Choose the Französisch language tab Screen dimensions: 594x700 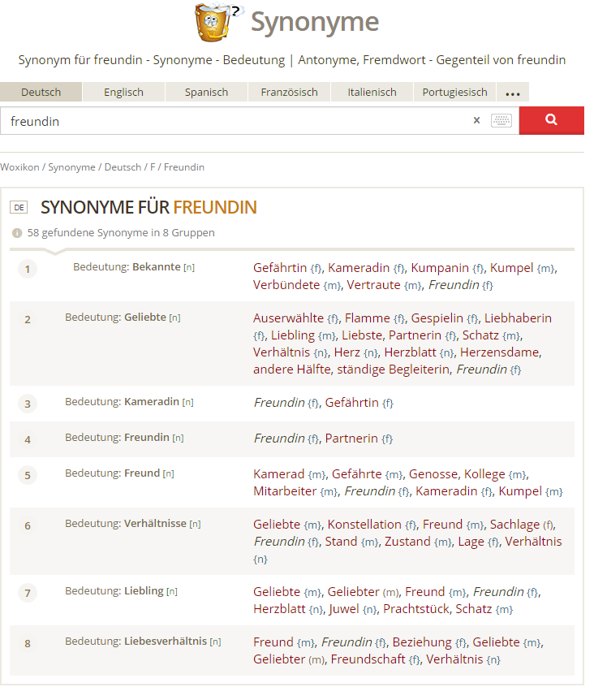[290, 93]
